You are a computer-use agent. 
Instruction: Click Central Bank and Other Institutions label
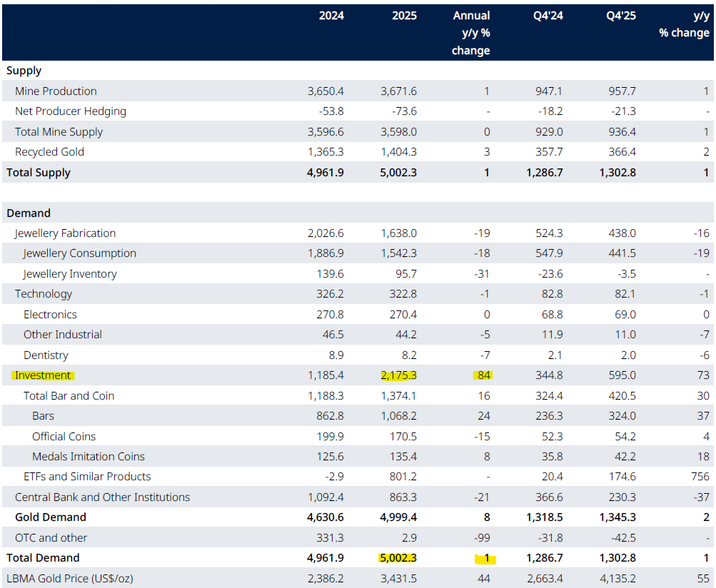click(x=102, y=497)
